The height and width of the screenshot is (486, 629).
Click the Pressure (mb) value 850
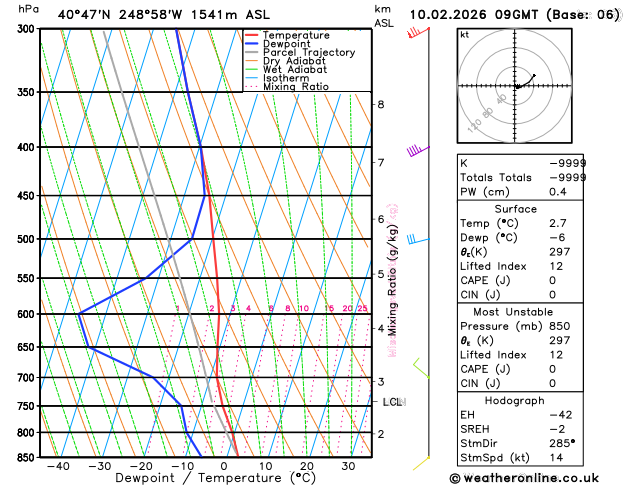click(x=560, y=326)
